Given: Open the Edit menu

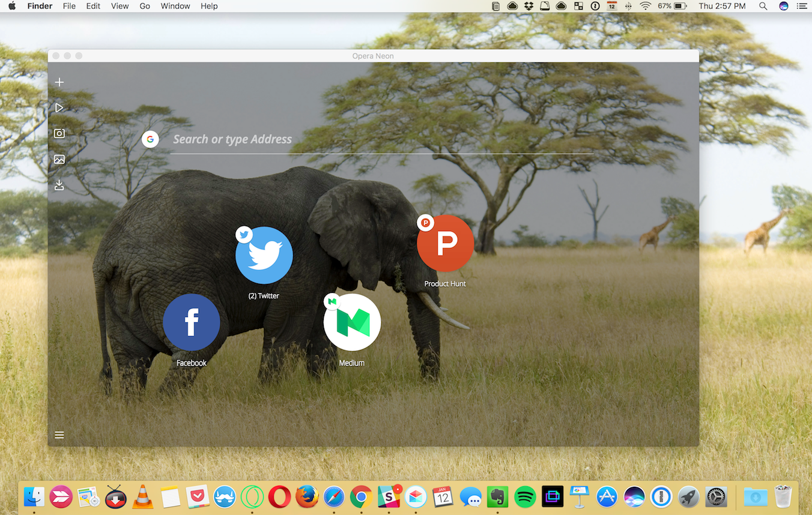Looking at the screenshot, I should [93, 6].
